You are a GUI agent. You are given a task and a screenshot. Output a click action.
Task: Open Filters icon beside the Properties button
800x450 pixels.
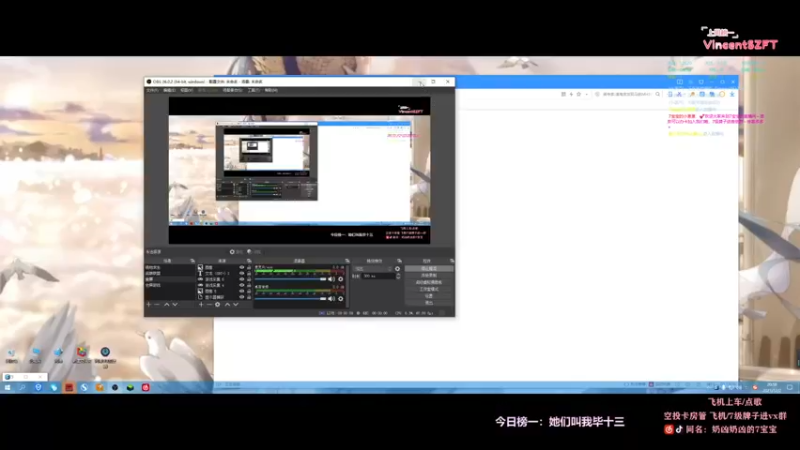point(249,252)
